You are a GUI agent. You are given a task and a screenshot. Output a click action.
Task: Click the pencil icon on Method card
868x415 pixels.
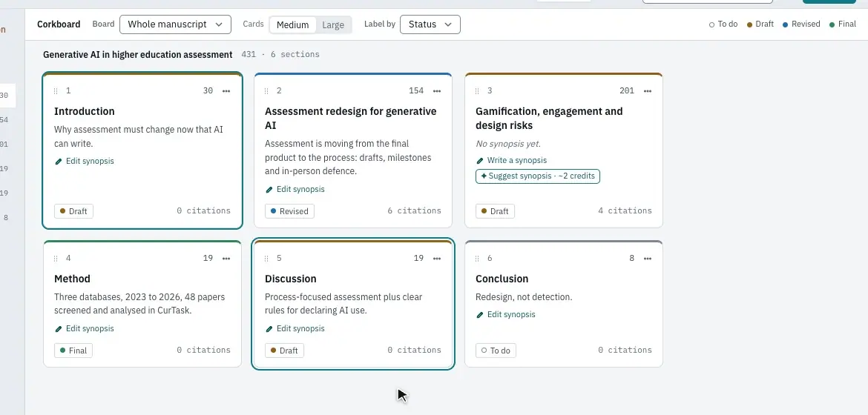(x=59, y=329)
